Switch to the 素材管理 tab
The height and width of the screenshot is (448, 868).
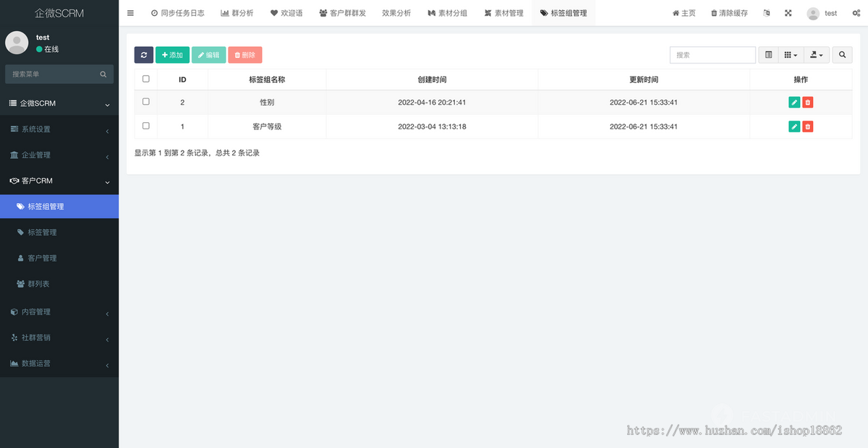pos(503,12)
